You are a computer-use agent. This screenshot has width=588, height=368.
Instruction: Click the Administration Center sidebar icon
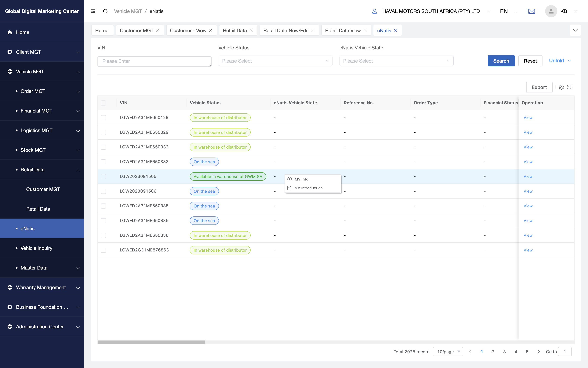[x=10, y=327]
